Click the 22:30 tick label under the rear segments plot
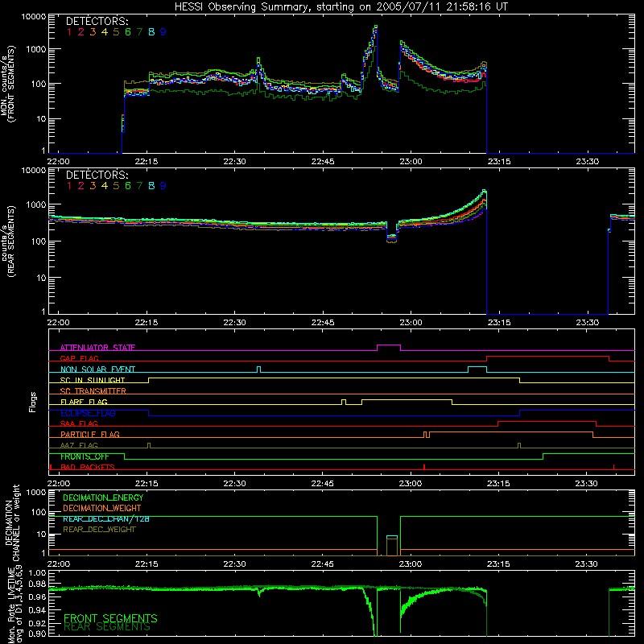This screenshot has height=644, width=644. coord(234,323)
